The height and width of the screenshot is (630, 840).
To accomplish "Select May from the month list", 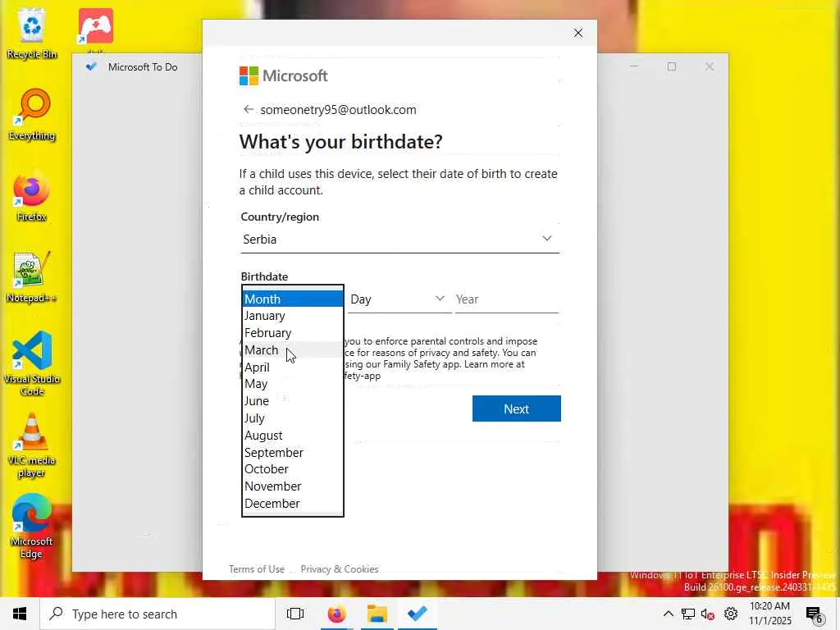I will (293, 384).
